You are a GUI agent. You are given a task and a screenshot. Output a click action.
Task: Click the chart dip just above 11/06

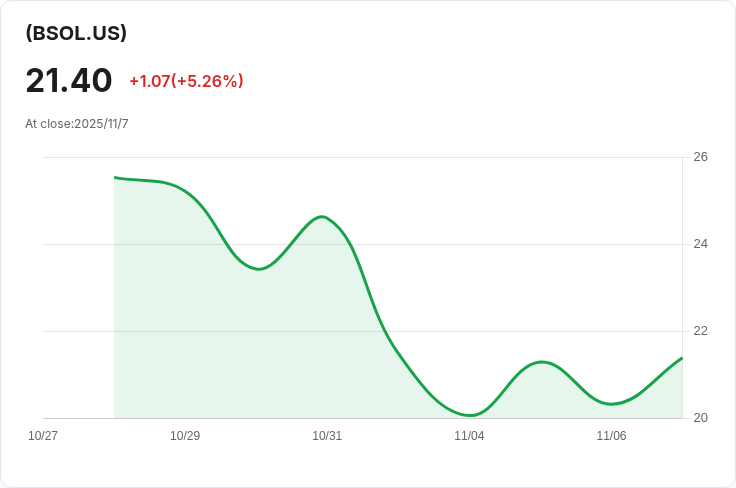pos(611,404)
